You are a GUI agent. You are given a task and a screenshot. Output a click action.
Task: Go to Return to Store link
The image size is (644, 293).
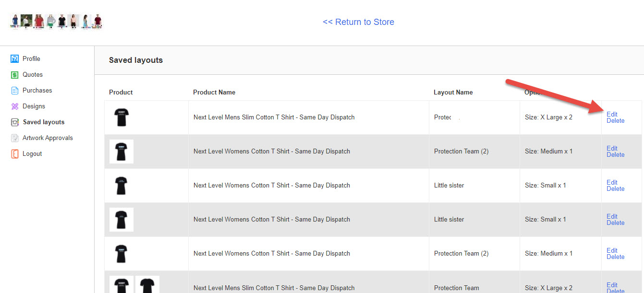tap(358, 22)
